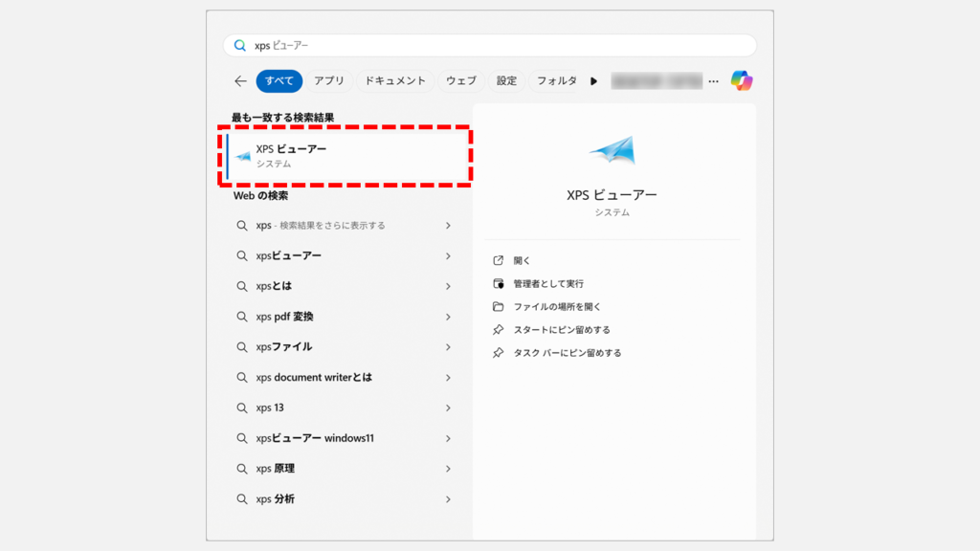
Task: Switch to the ウェブ filter tab
Action: pos(461,81)
